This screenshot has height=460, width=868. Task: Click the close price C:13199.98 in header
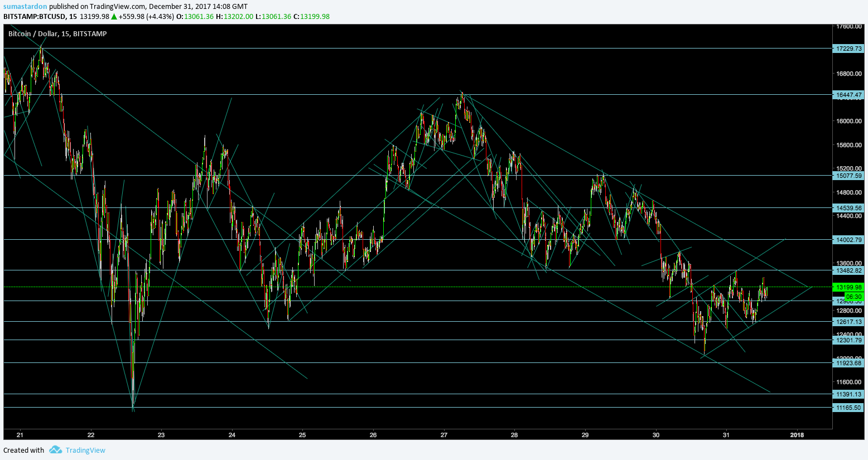[312, 16]
